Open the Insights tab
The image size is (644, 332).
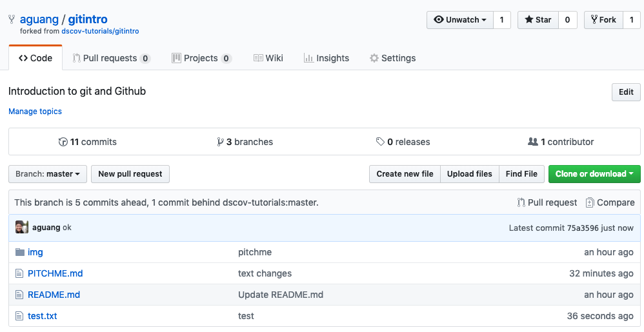(x=327, y=58)
